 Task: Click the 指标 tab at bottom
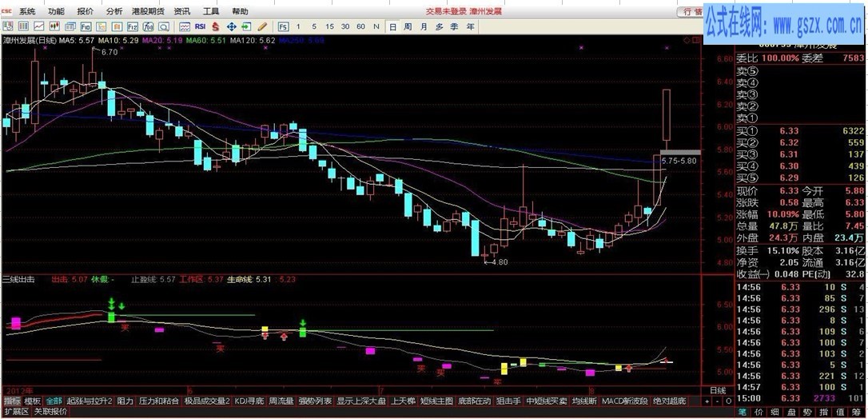(12, 401)
